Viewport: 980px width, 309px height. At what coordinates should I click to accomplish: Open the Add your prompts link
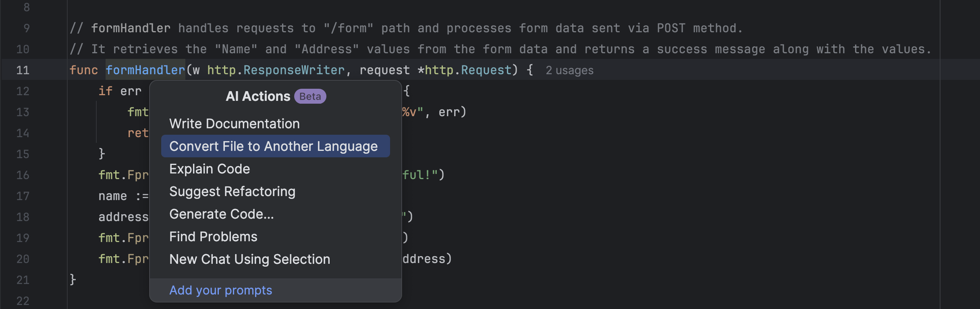pyautogui.click(x=220, y=290)
